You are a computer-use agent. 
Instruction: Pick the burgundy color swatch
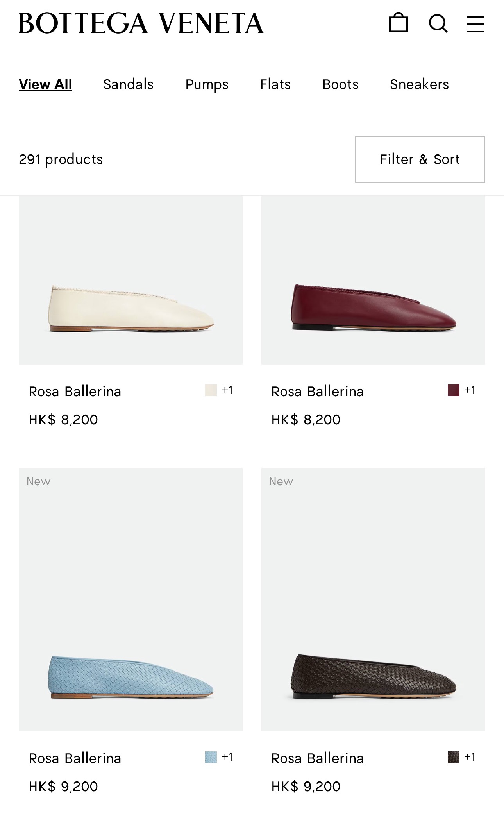[x=454, y=390]
